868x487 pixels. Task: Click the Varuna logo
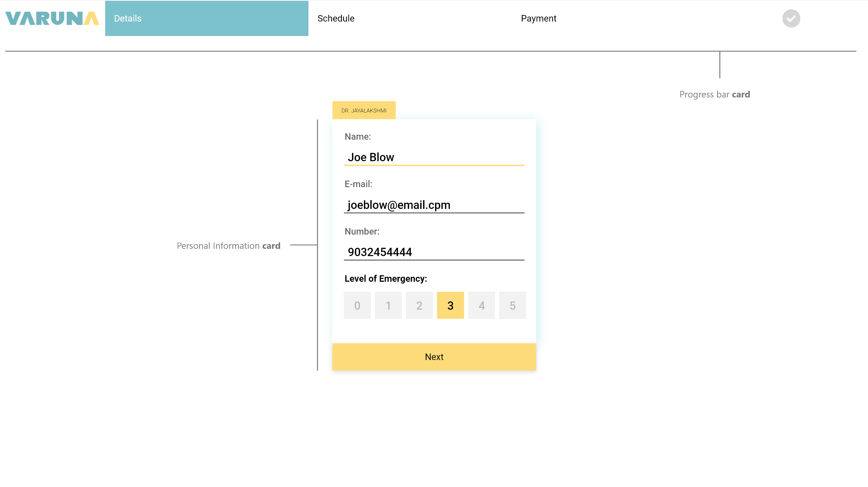(52, 18)
